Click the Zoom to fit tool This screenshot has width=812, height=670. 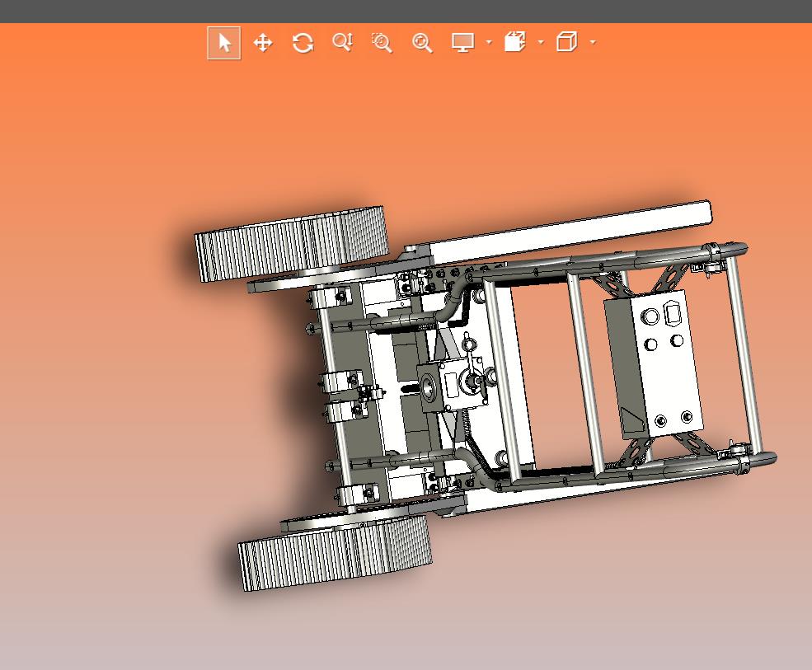(422, 43)
